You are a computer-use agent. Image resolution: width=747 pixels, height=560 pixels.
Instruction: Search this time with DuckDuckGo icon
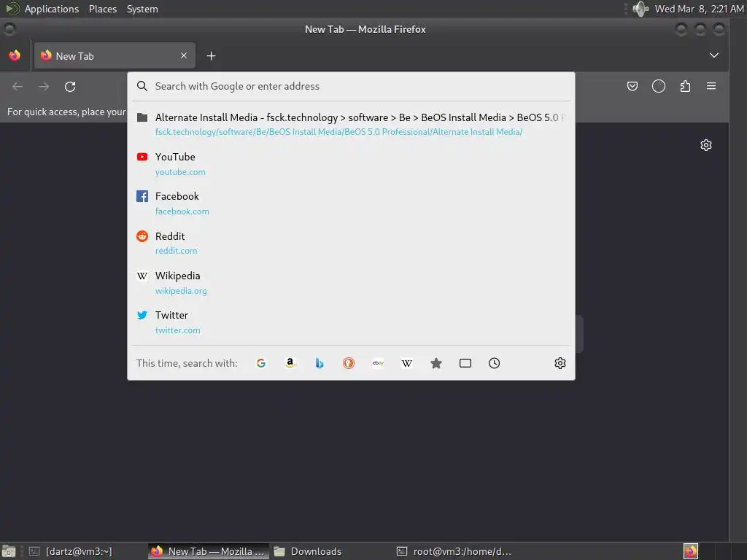349,363
